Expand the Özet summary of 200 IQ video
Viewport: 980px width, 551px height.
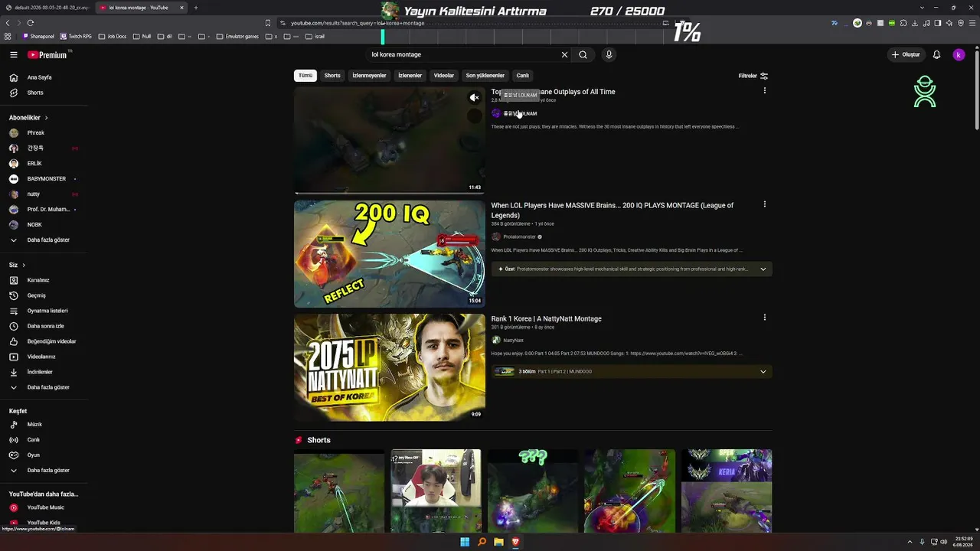pyautogui.click(x=632, y=269)
